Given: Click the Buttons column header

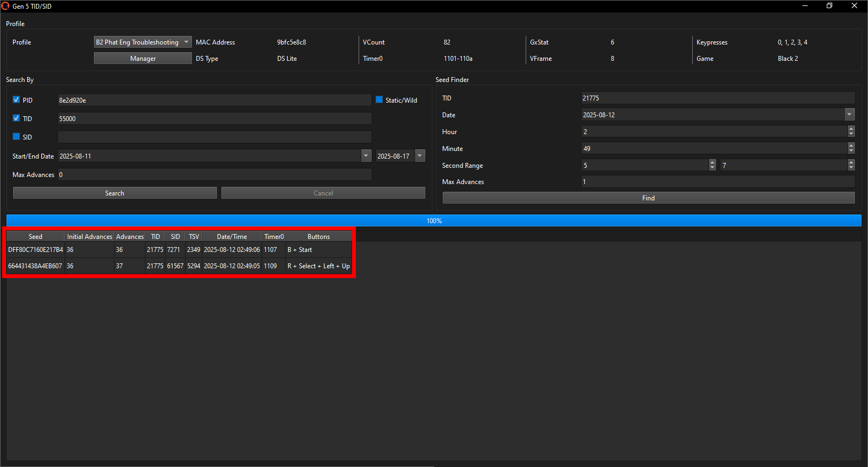Looking at the screenshot, I should [318, 237].
